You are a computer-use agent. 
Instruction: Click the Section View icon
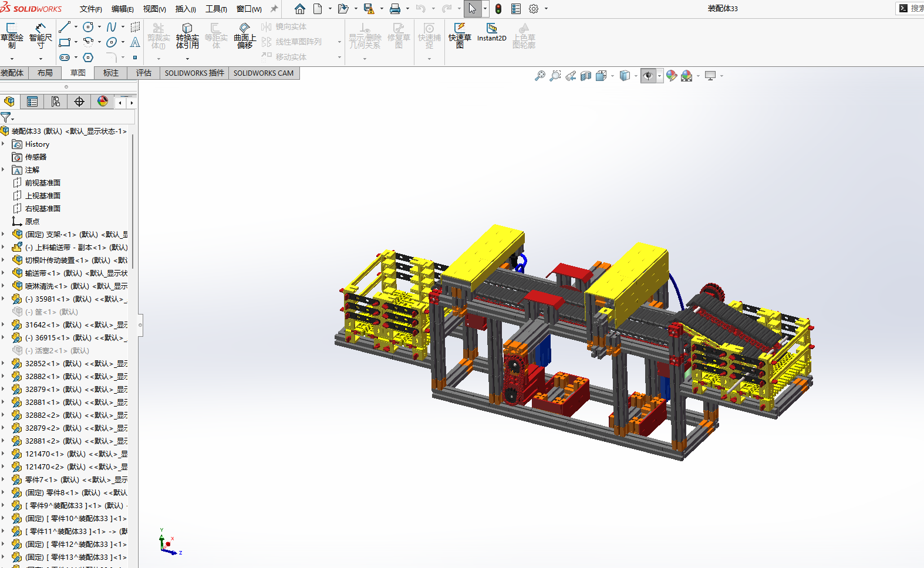(586, 76)
